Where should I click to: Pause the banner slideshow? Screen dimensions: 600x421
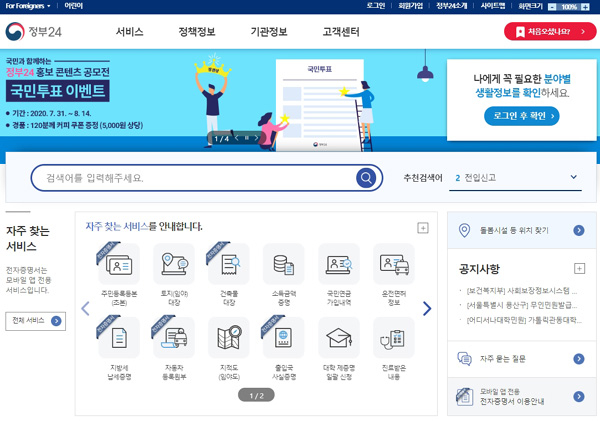pyautogui.click(x=247, y=138)
